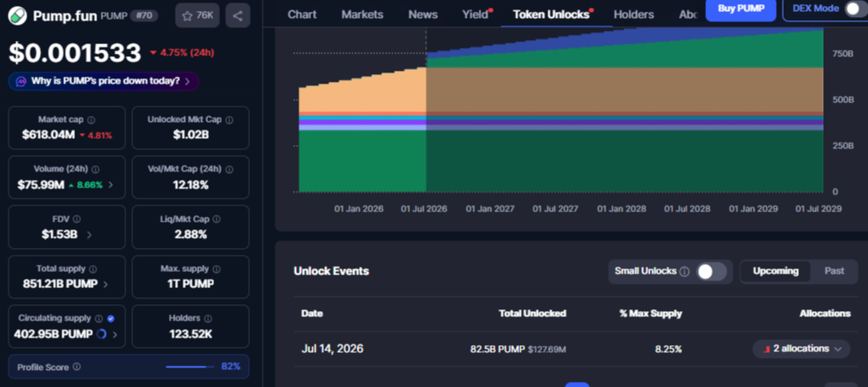Click Why is PUMP's price down today

point(105,81)
